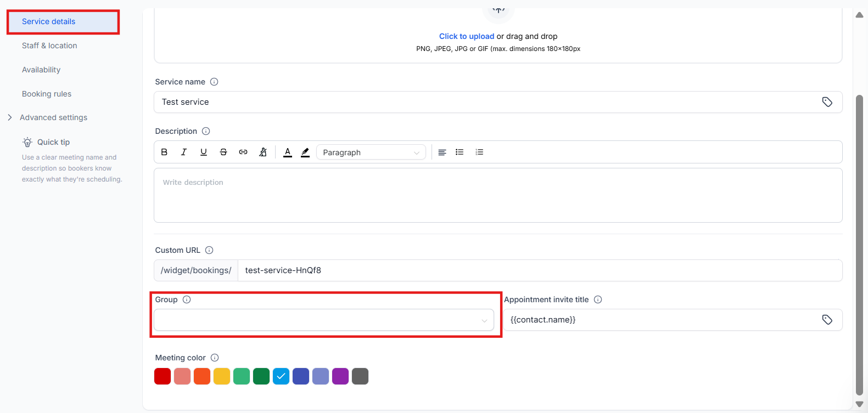The height and width of the screenshot is (413, 868).
Task: Click into the Write description text area
Action: point(497,195)
